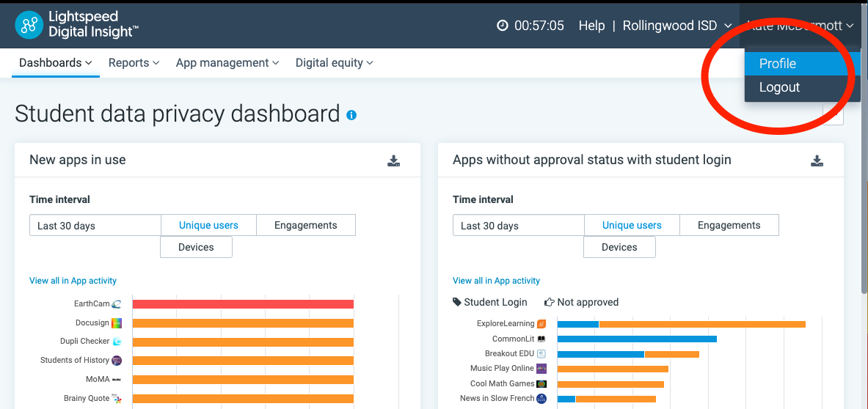
Task: Click the Docusign app icon
Action: pyautogui.click(x=116, y=323)
